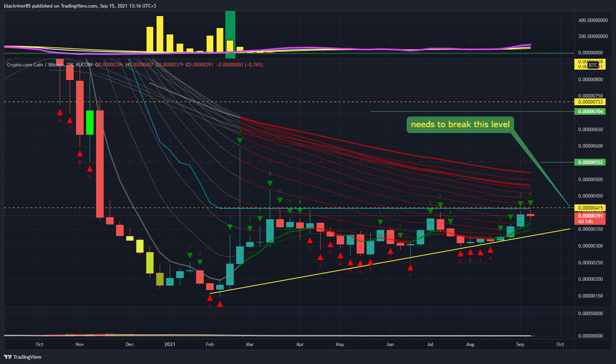Click the May label on time axis
This screenshot has height=364, width=616.
click(x=340, y=344)
